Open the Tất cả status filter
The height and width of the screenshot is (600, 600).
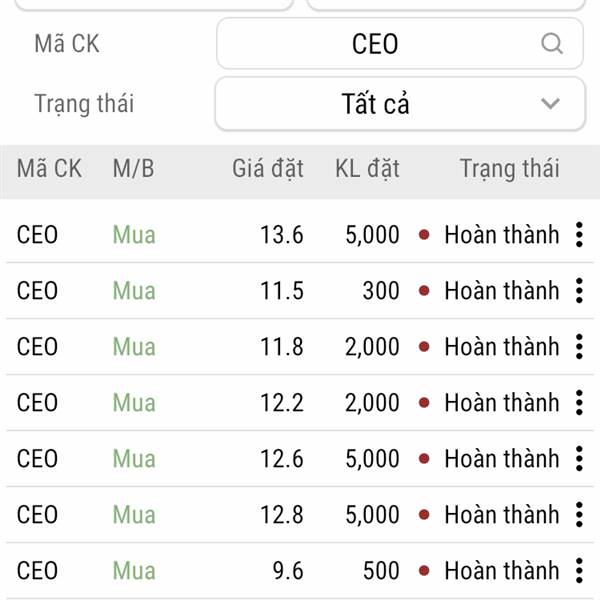click(400, 104)
